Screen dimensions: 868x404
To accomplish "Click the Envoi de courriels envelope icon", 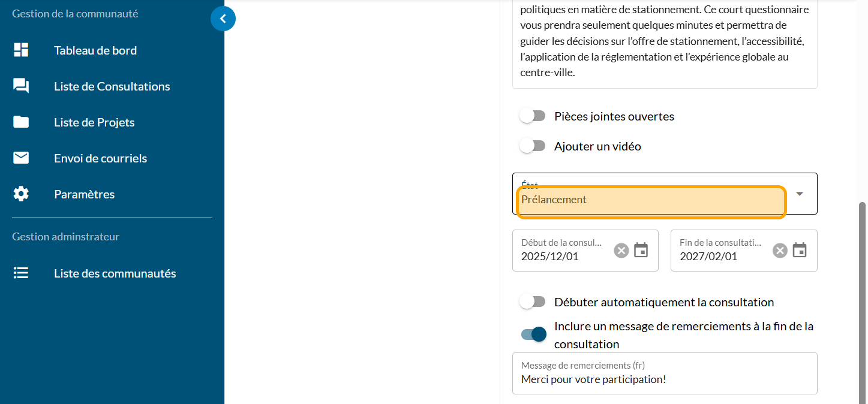I will [21, 158].
